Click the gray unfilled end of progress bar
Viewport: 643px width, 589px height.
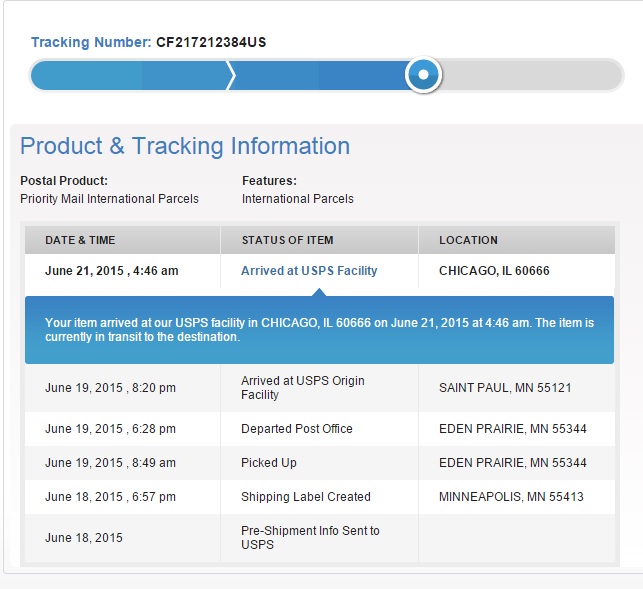click(x=535, y=75)
